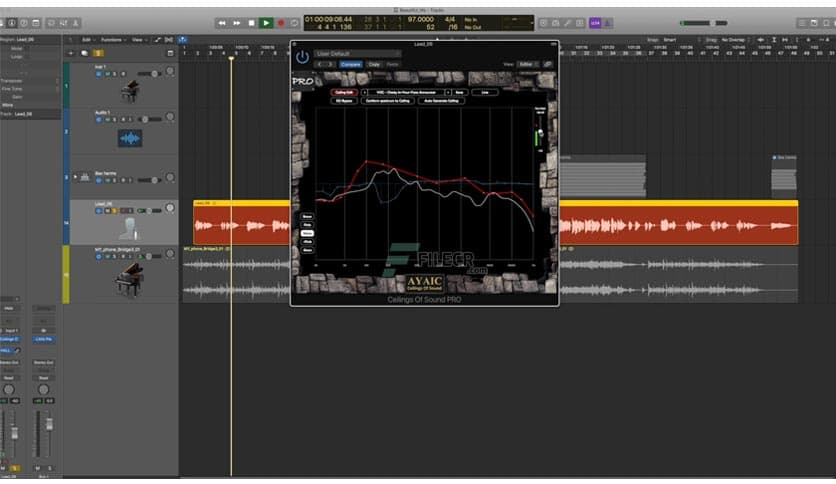Open the Edit menu in tracks area

[87, 39]
